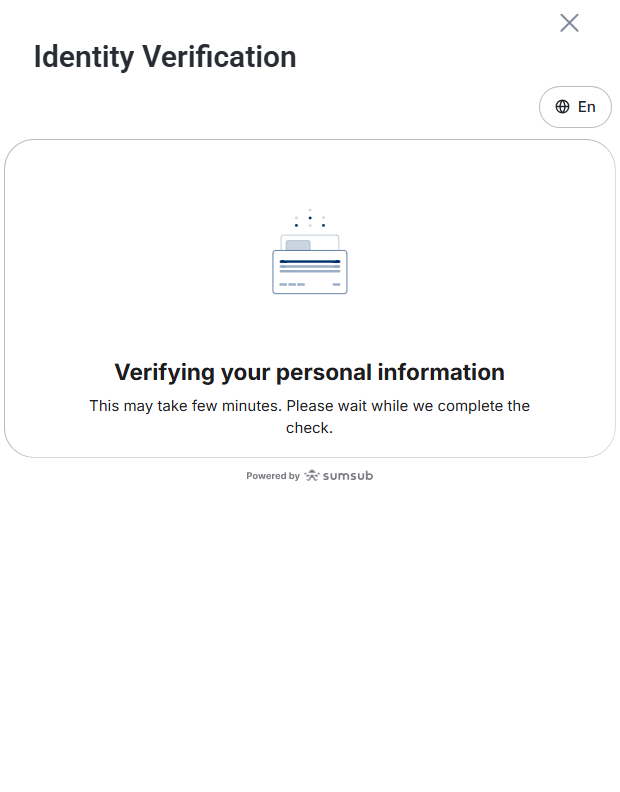Click the loading dots above the card
The width and height of the screenshot is (620, 792).
pyautogui.click(x=310, y=218)
